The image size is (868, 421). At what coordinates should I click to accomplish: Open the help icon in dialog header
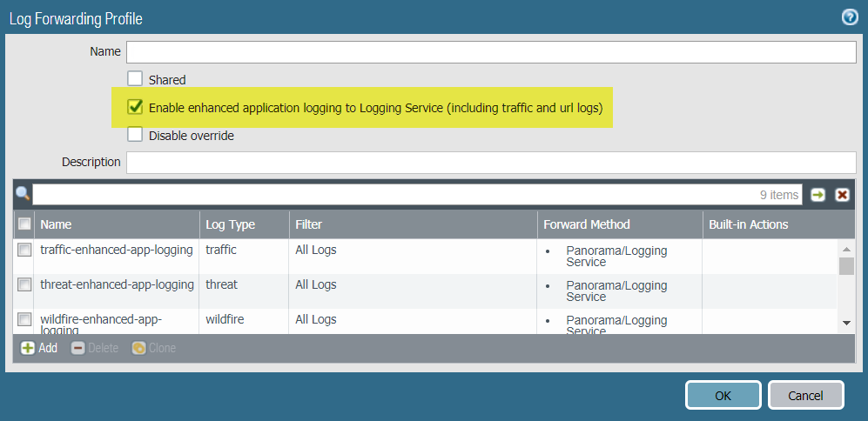click(x=850, y=17)
